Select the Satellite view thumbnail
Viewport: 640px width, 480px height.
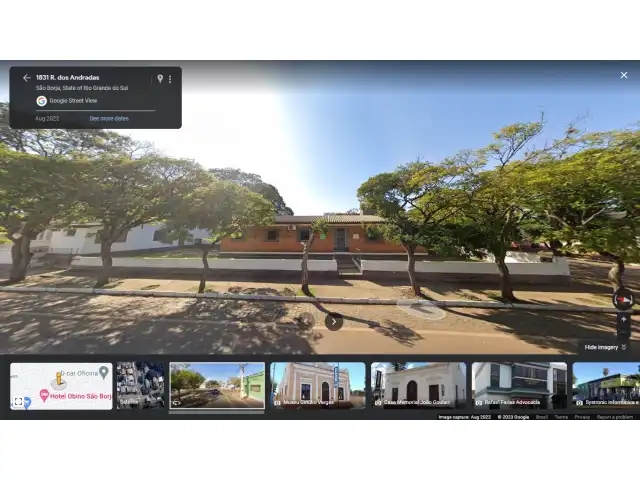140,385
